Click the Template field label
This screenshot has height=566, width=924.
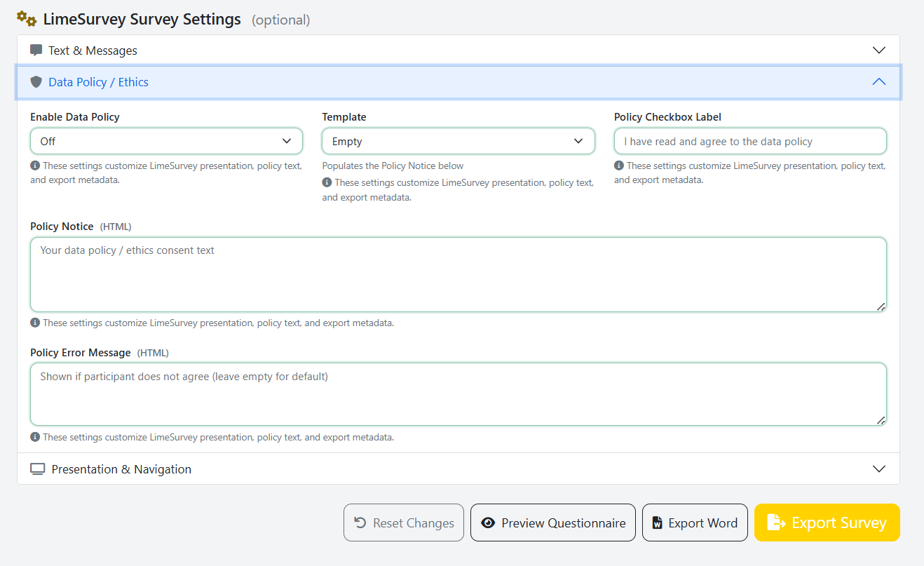(x=344, y=117)
